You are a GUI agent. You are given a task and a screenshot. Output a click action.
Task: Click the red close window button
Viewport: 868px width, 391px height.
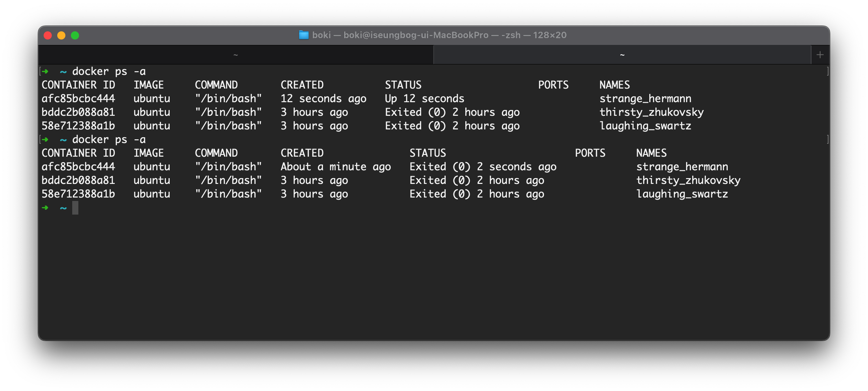(x=48, y=35)
